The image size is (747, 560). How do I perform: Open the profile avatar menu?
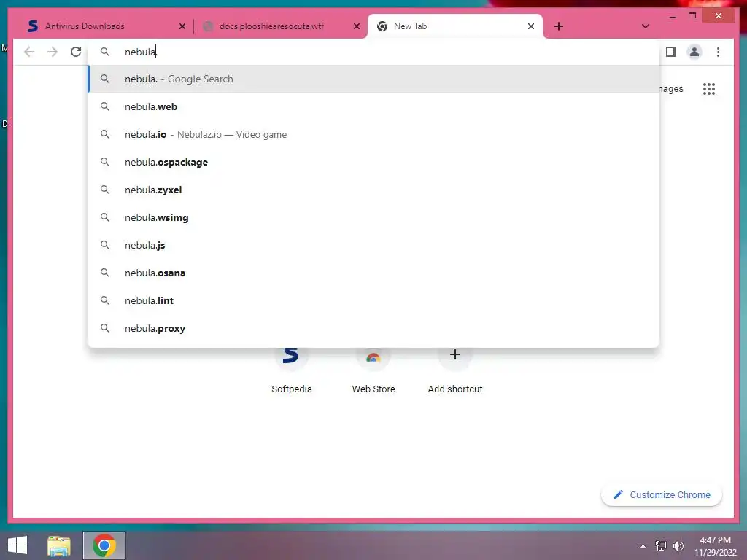[694, 52]
